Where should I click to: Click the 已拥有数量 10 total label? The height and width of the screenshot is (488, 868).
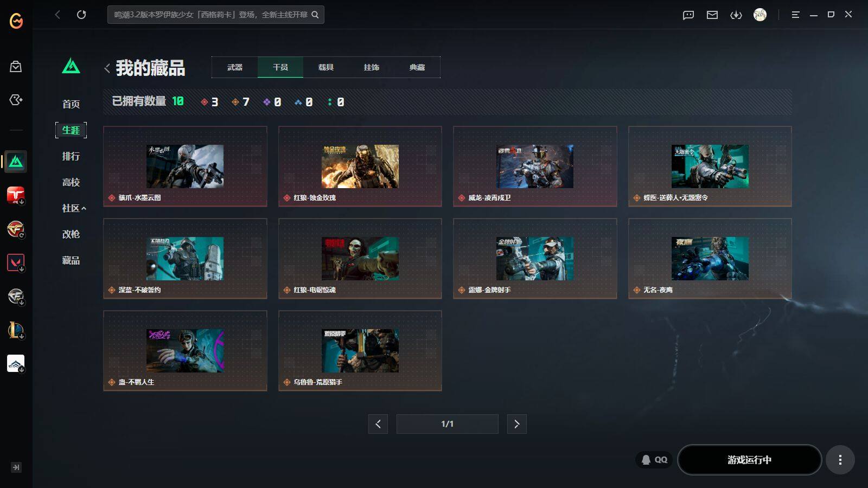148,101
